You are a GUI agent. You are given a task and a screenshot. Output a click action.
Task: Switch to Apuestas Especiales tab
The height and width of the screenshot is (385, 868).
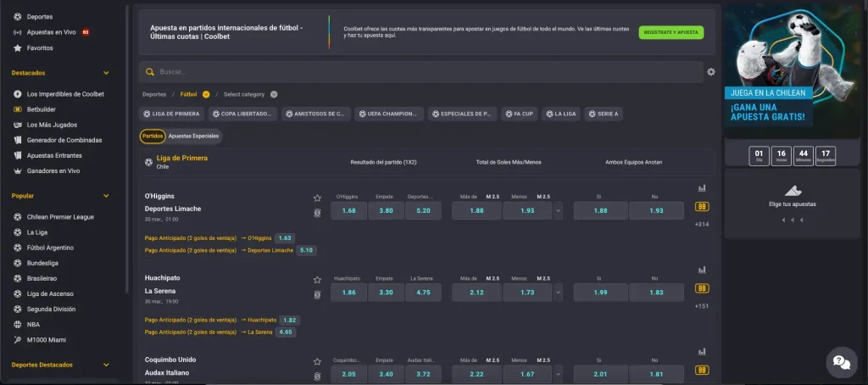pos(194,137)
